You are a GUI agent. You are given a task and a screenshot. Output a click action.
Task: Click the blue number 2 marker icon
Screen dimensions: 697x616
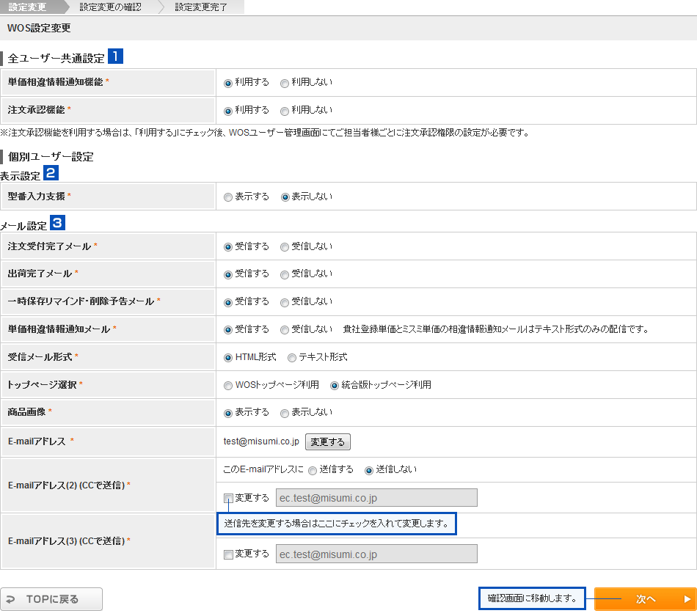tap(51, 173)
